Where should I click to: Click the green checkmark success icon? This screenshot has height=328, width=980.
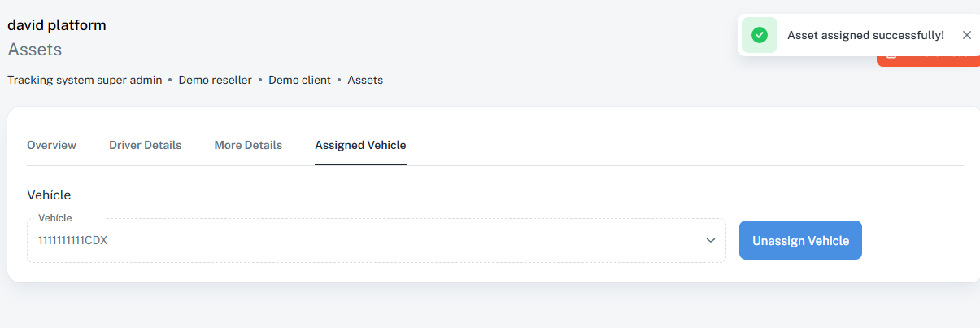pyautogui.click(x=760, y=35)
